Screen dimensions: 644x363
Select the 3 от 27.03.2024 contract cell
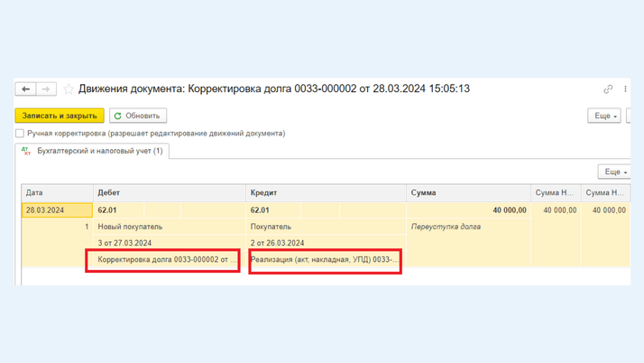[x=170, y=243]
